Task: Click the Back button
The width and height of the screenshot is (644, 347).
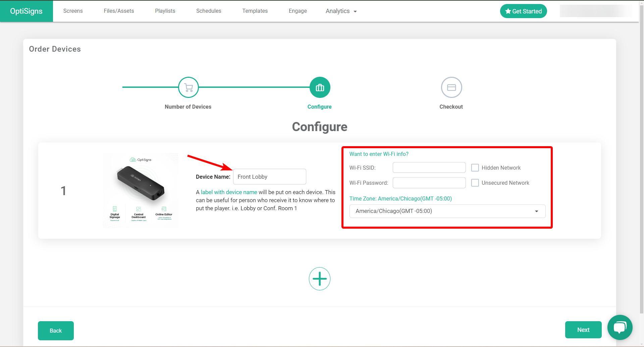Action: point(56,331)
